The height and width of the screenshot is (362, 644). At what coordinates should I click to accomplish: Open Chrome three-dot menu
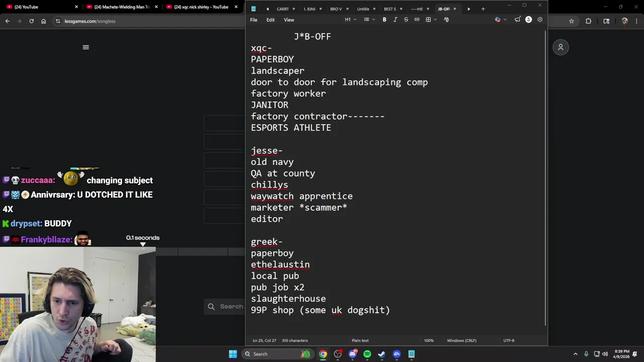(636, 21)
